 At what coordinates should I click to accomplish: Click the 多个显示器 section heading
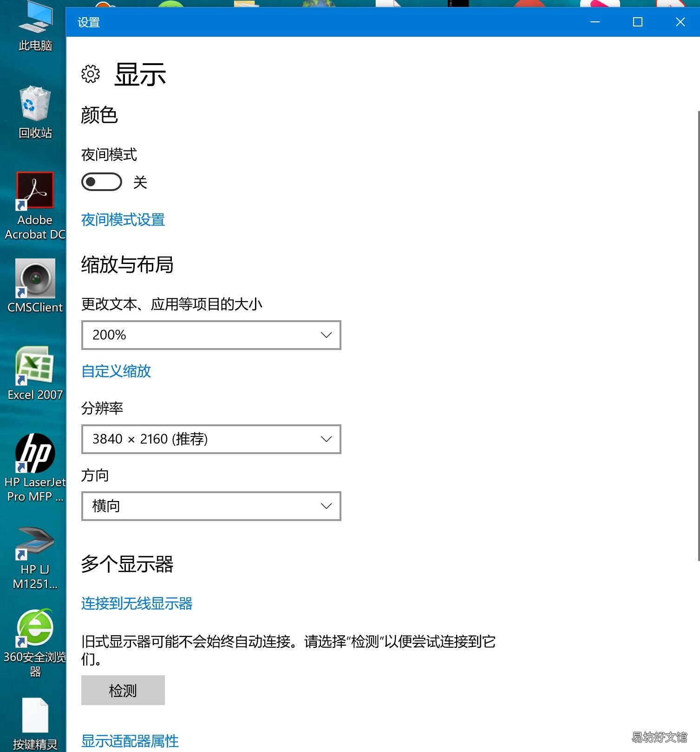[x=127, y=564]
